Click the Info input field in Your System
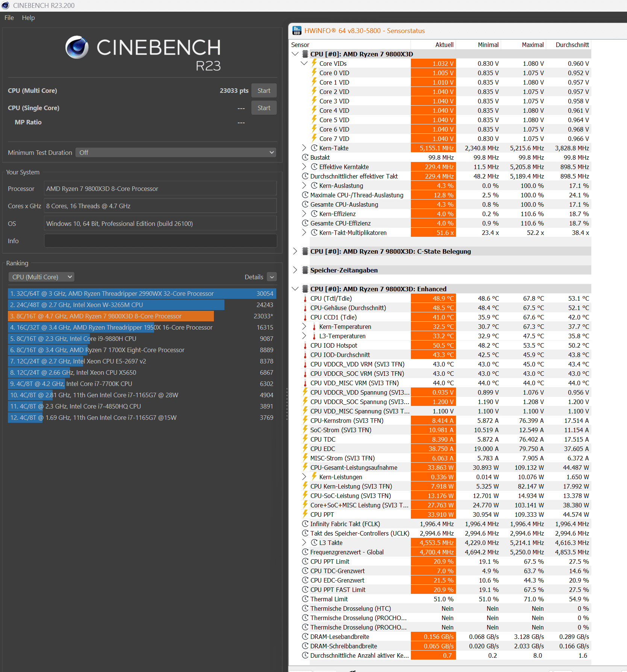 (x=161, y=241)
